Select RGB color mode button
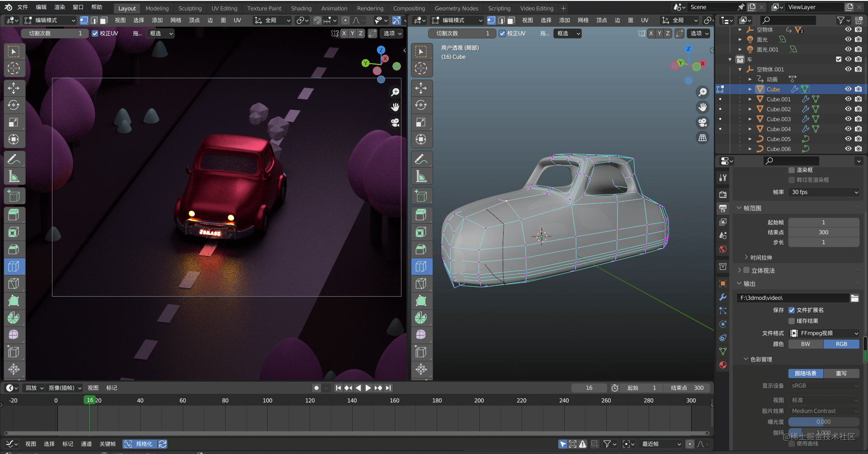The image size is (868, 454). tap(842, 344)
